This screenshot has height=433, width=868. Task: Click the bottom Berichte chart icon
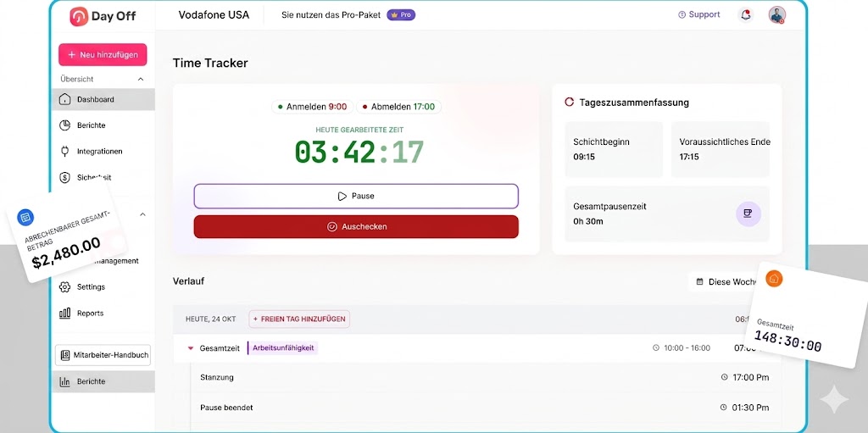tap(64, 381)
